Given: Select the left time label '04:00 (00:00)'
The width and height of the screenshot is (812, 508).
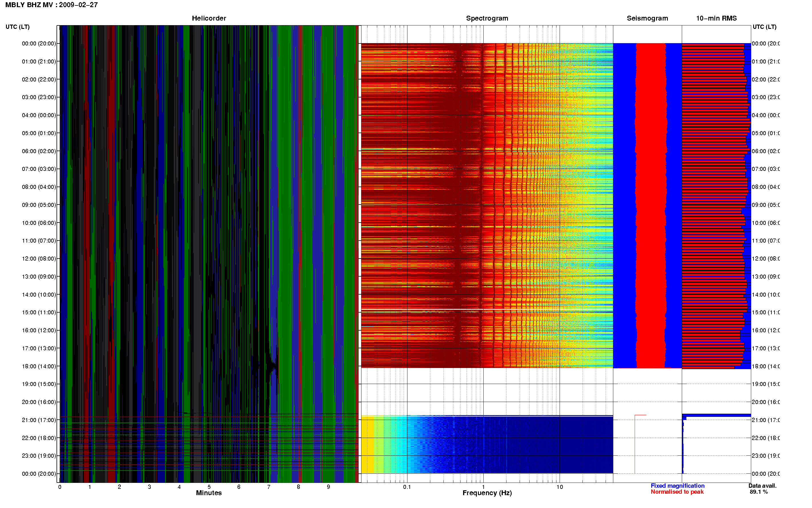Looking at the screenshot, I should coord(39,115).
